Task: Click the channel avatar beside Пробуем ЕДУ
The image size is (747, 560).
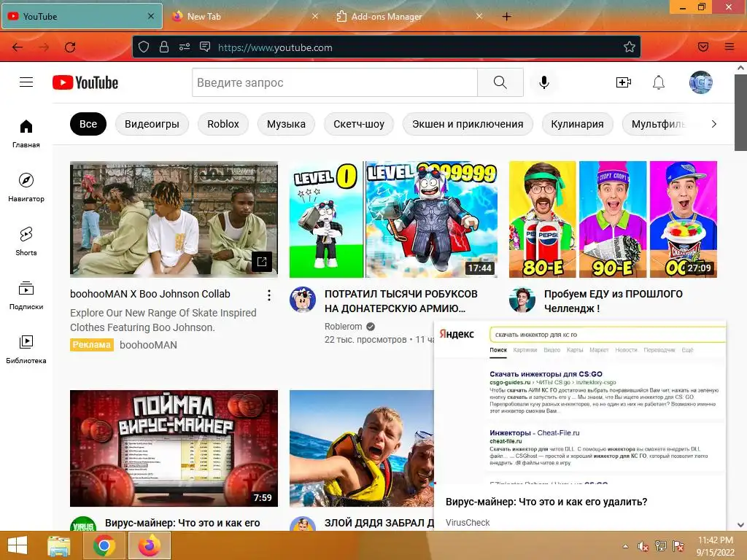Action: tap(522, 300)
